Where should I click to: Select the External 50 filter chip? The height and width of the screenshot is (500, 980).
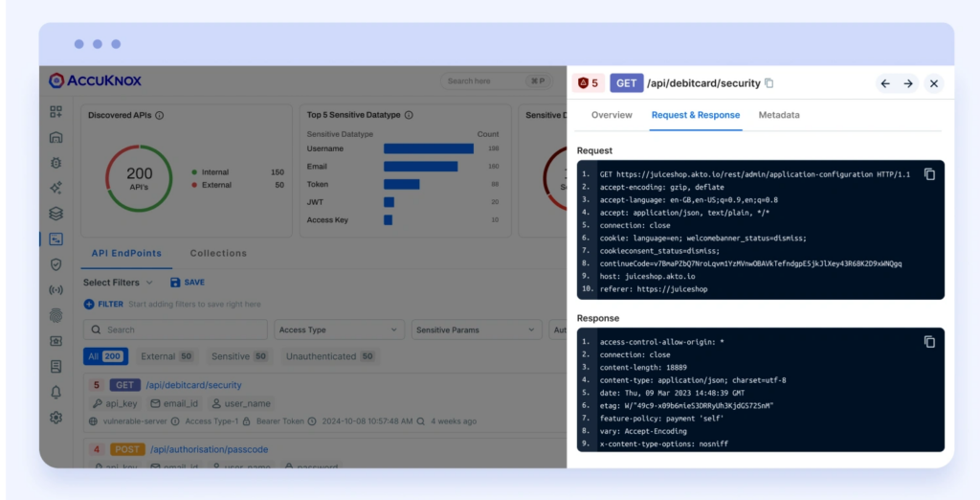167,356
